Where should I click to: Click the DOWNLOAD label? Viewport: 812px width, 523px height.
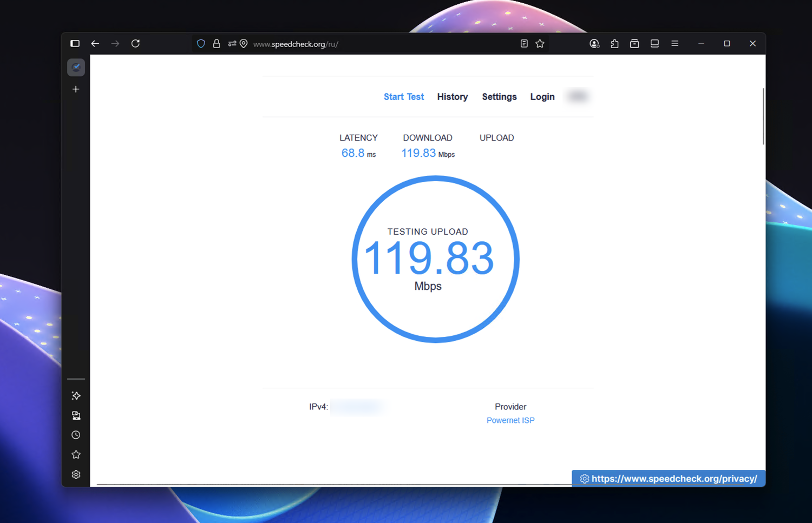pyautogui.click(x=428, y=138)
